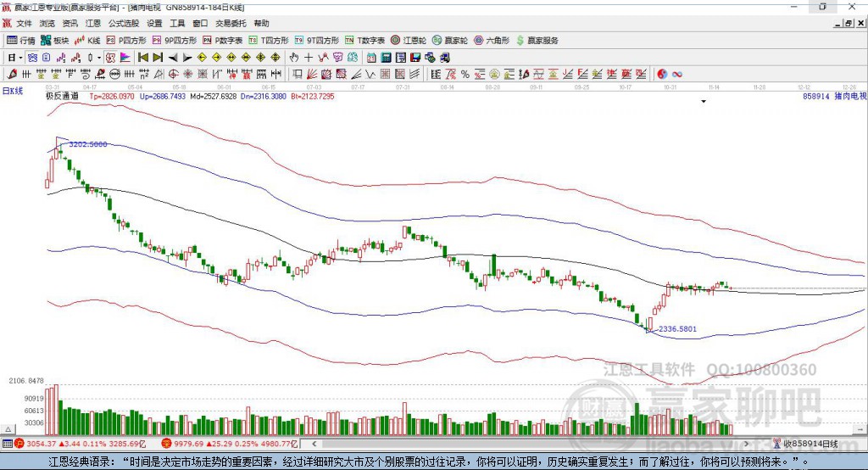Image resolution: width=868 pixels, height=470 pixels.
Task: Jump to first bar with green skip-back icon
Action: pyautogui.click(x=142, y=58)
